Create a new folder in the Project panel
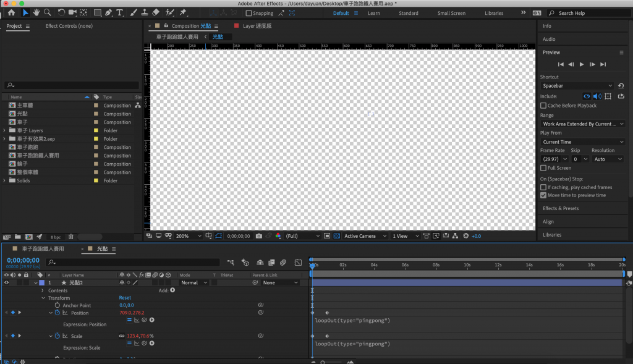633x364 pixels. click(18, 237)
